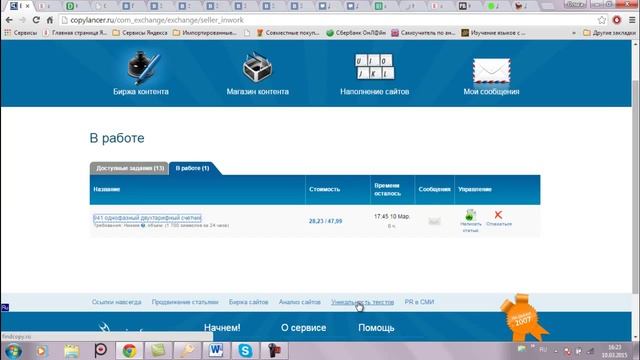
Task: Open the Сбербанк ОнЛ@йн bookmark
Action: [x=356, y=33]
